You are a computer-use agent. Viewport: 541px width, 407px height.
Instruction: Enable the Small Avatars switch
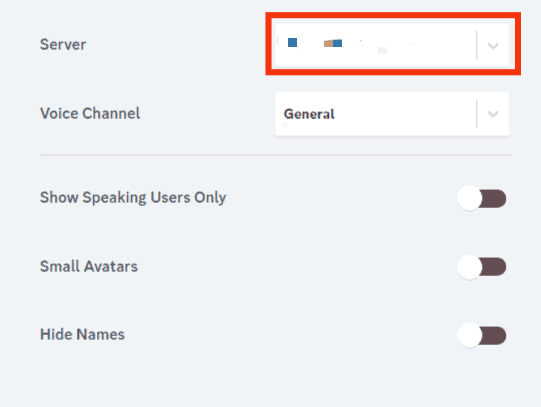pos(482,267)
